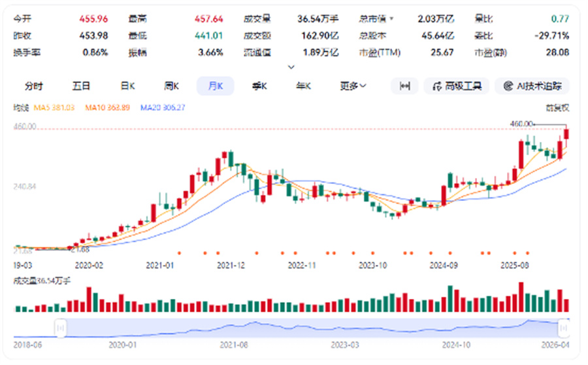The width and height of the screenshot is (588, 365).
Task: Click the volume ratio value 0.77
Action: click(560, 18)
